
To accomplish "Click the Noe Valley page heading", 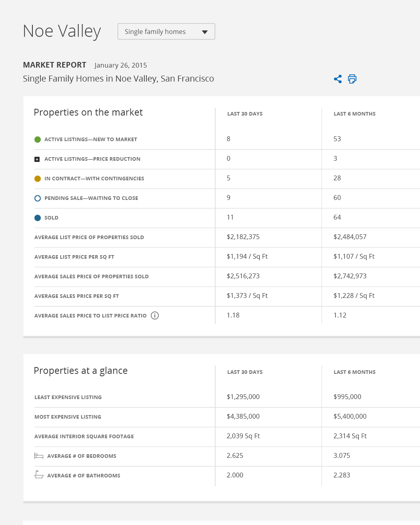I will [x=62, y=31].
